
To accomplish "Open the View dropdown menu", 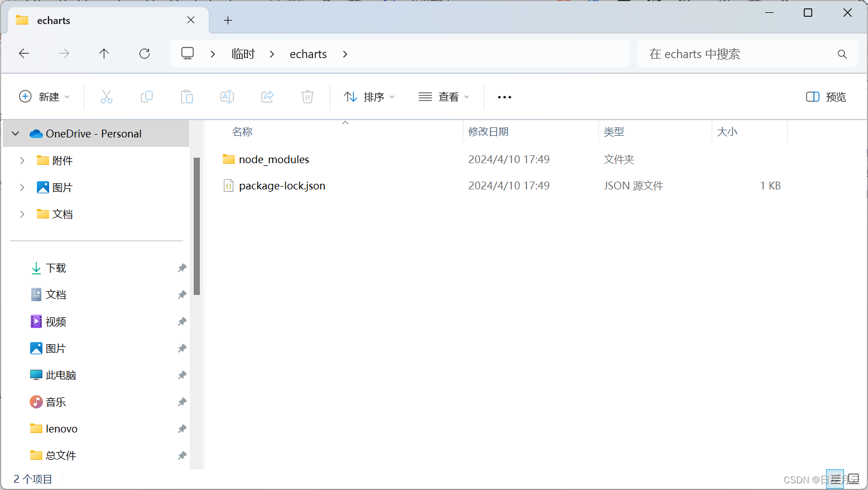I will click(x=444, y=97).
